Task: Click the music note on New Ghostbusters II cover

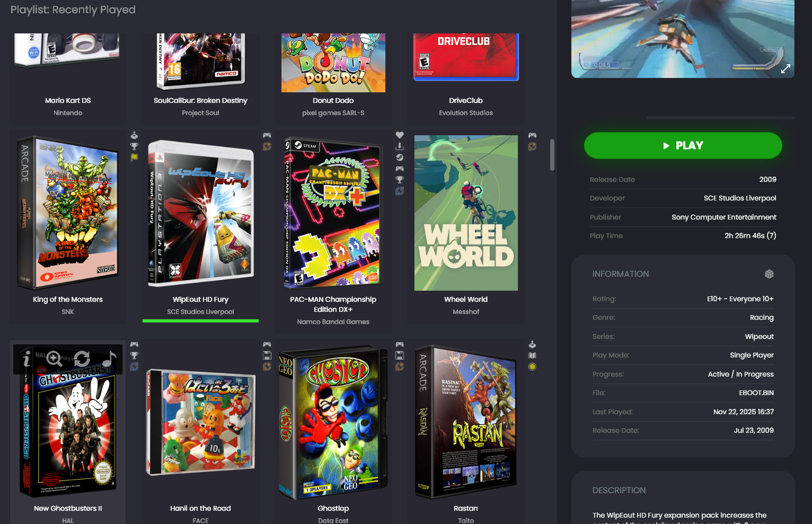Action: (109, 359)
